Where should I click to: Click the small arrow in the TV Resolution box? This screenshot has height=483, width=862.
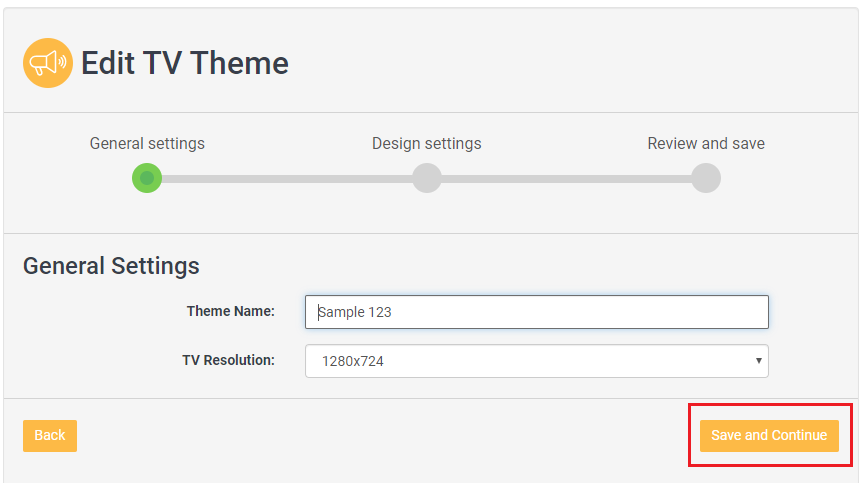[758, 361]
